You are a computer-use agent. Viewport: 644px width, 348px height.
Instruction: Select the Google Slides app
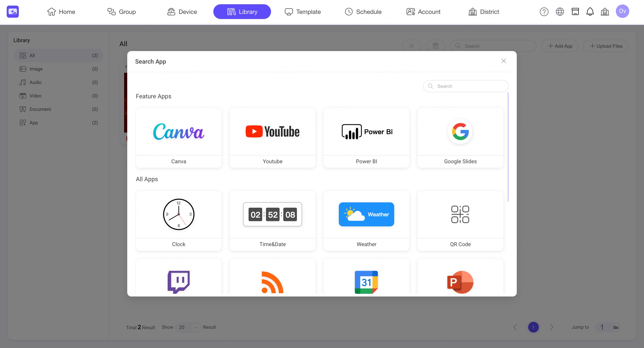[x=460, y=137]
